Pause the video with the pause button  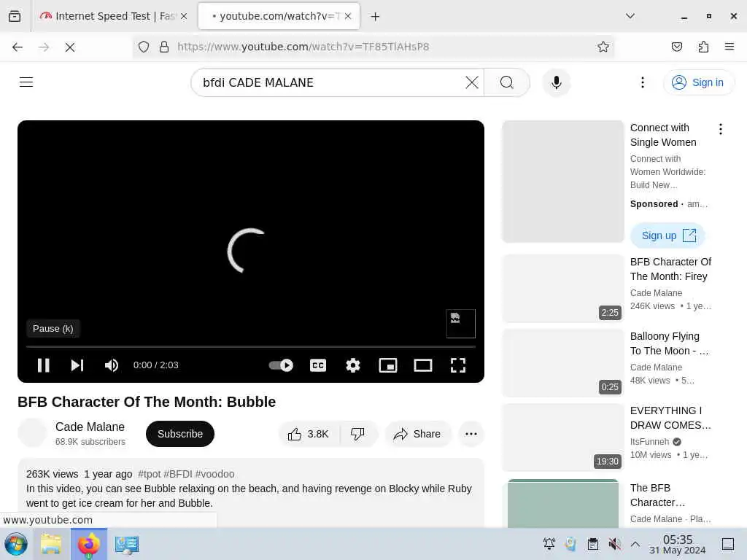(43, 365)
